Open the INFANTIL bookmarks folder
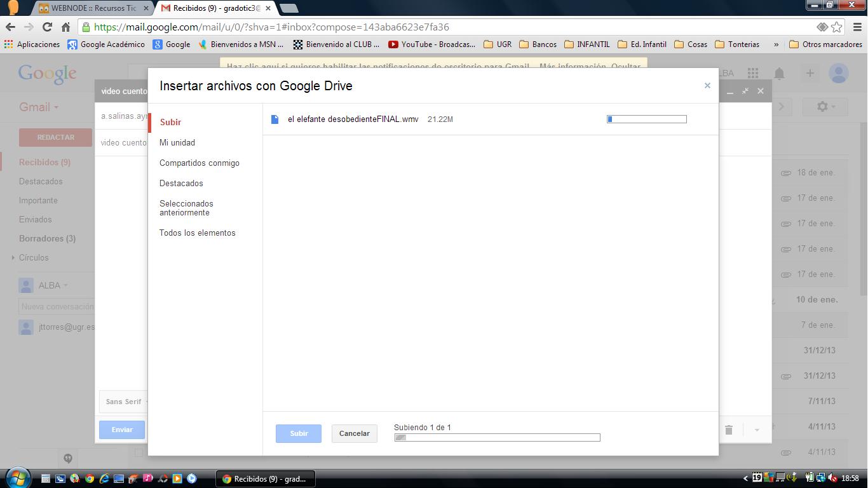This screenshot has width=868, height=488. point(587,44)
